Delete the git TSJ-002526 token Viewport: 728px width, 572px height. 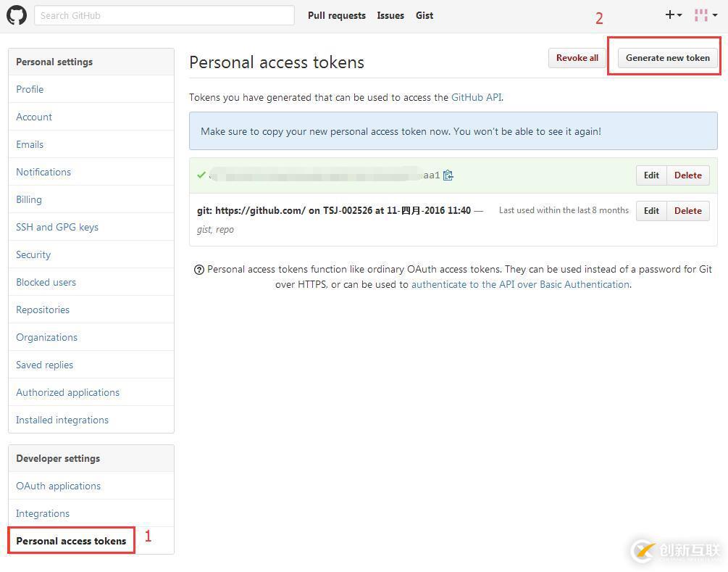(x=687, y=211)
